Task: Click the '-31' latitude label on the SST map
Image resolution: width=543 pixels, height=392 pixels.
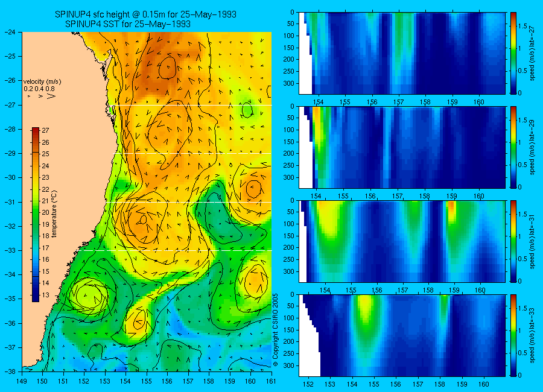Action: point(10,202)
